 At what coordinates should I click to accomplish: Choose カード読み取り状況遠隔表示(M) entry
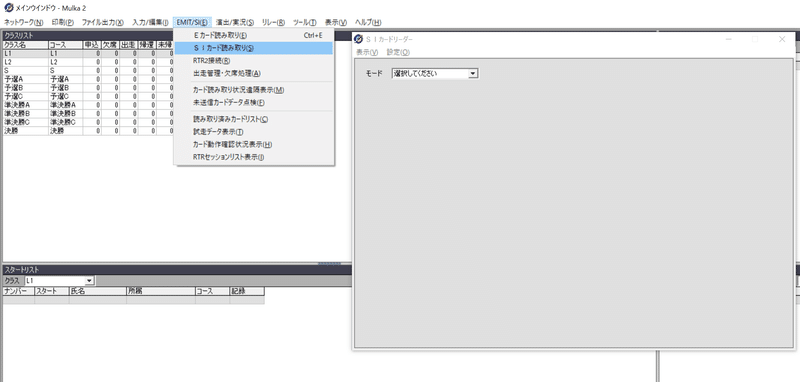[x=254, y=90]
